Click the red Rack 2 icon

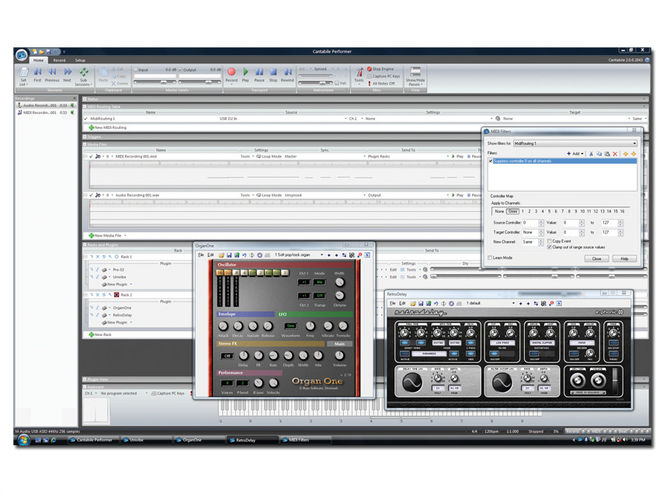pos(117,295)
